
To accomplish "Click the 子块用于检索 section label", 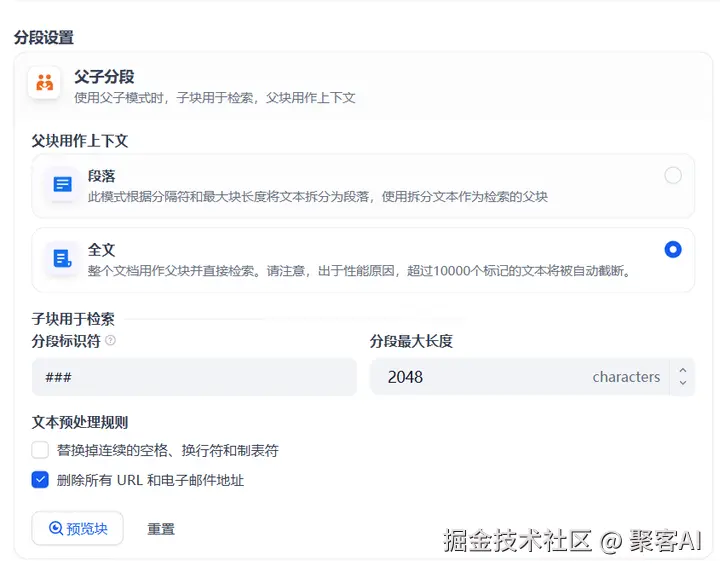I will (73, 319).
